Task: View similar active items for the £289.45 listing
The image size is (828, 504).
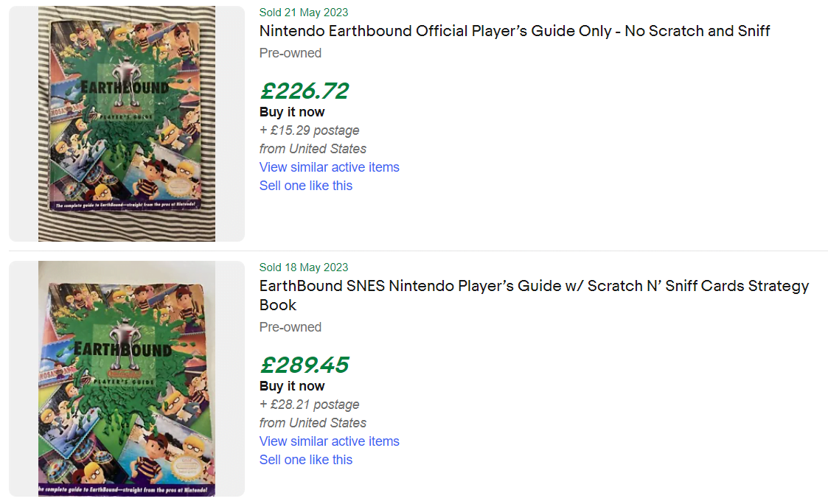Action: [x=329, y=441]
